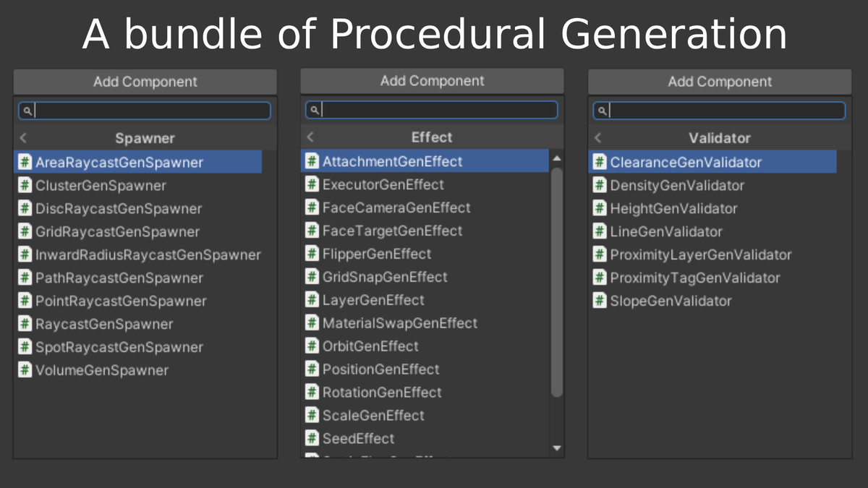This screenshot has height=488, width=868.
Task: Click the script icon next to DensityGenValidator
Action: (600, 185)
